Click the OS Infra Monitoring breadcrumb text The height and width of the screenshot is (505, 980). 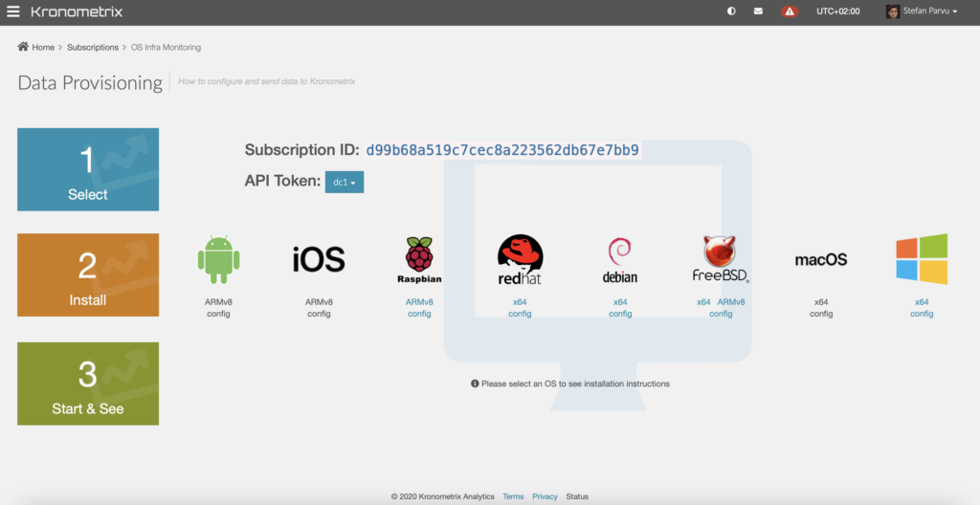click(x=166, y=48)
